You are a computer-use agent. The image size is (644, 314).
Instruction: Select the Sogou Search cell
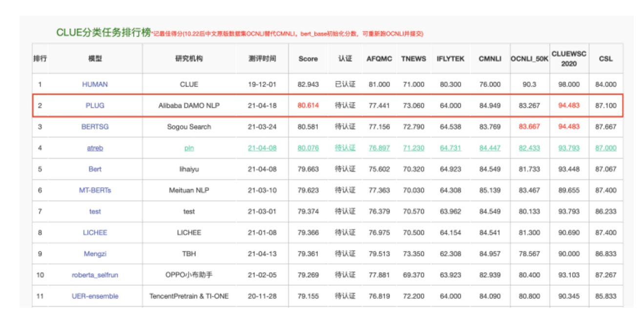coord(189,127)
